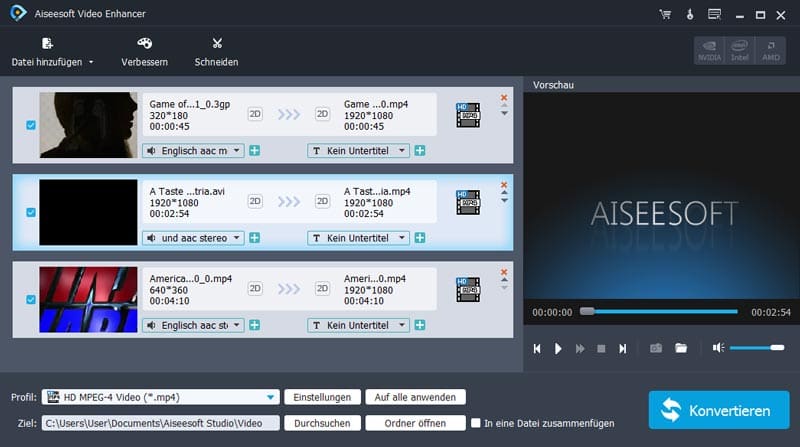Uncheck the Game of video checkbox

pyautogui.click(x=31, y=125)
